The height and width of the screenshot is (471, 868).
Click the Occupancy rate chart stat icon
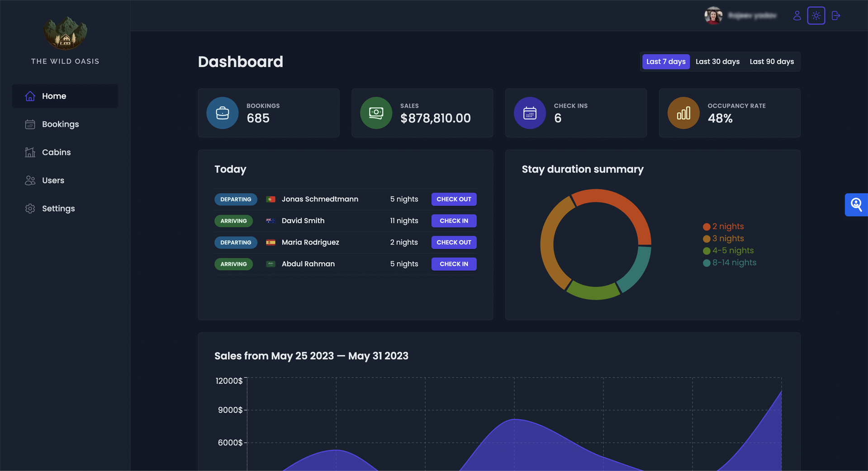coord(683,113)
